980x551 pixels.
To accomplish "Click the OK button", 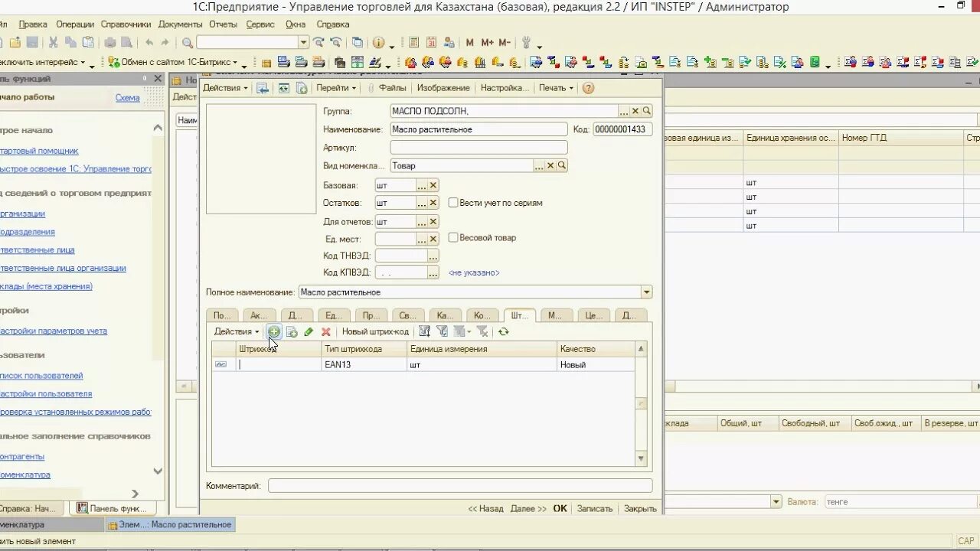I will click(x=560, y=508).
